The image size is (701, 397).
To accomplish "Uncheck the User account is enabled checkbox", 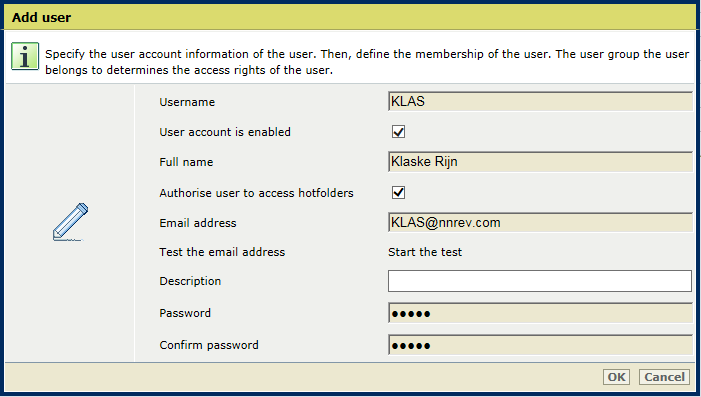I will pos(398,132).
